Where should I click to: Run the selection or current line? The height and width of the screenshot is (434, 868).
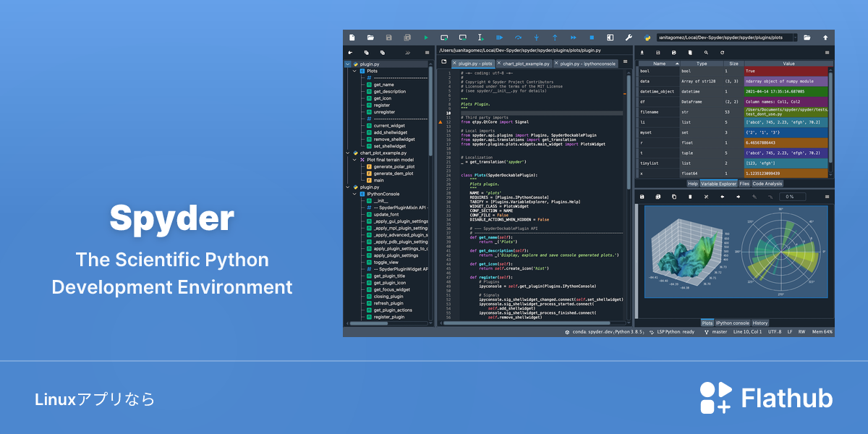tap(480, 37)
